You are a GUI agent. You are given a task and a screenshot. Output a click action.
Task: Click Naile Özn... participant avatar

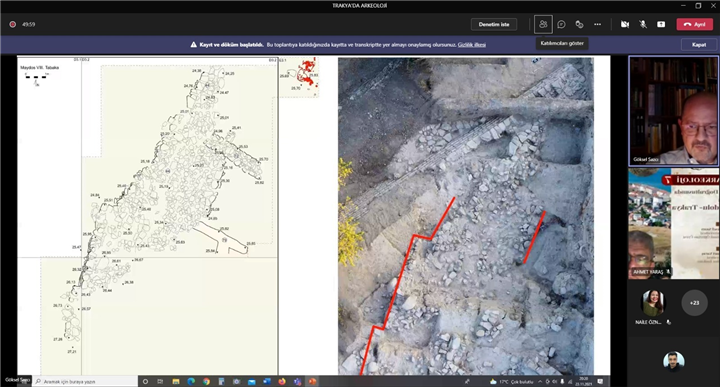(652, 303)
